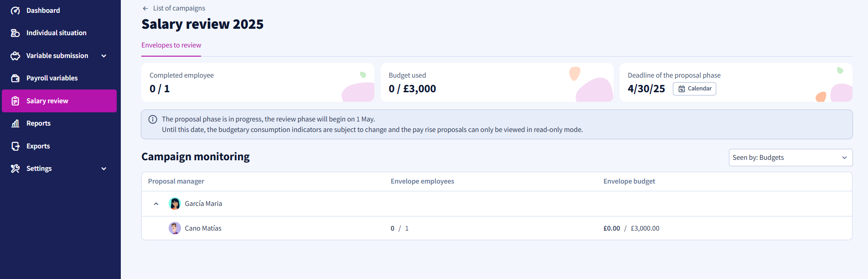This screenshot has width=868, height=279.
Task: Select the Envelopes to review tab
Action: click(171, 45)
